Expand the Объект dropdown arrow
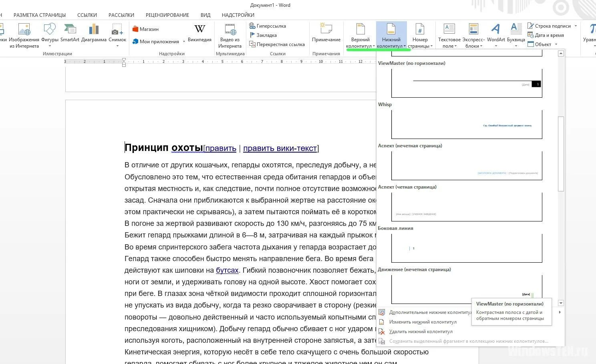 tap(556, 44)
